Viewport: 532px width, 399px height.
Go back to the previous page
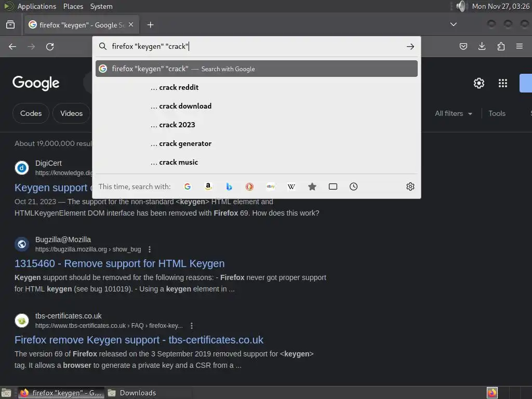[x=12, y=46]
